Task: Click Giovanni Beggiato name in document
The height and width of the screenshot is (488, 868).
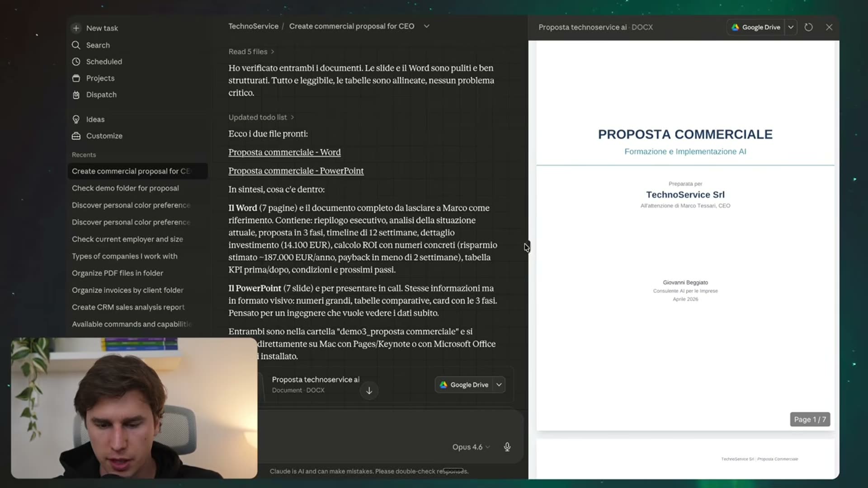Action: coord(685,282)
